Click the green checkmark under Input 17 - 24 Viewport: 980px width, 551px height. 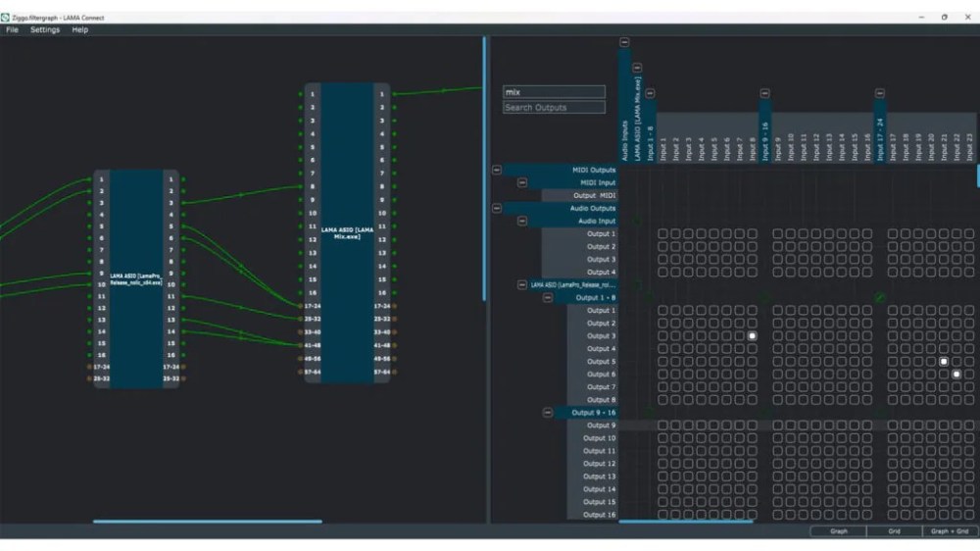click(880, 297)
